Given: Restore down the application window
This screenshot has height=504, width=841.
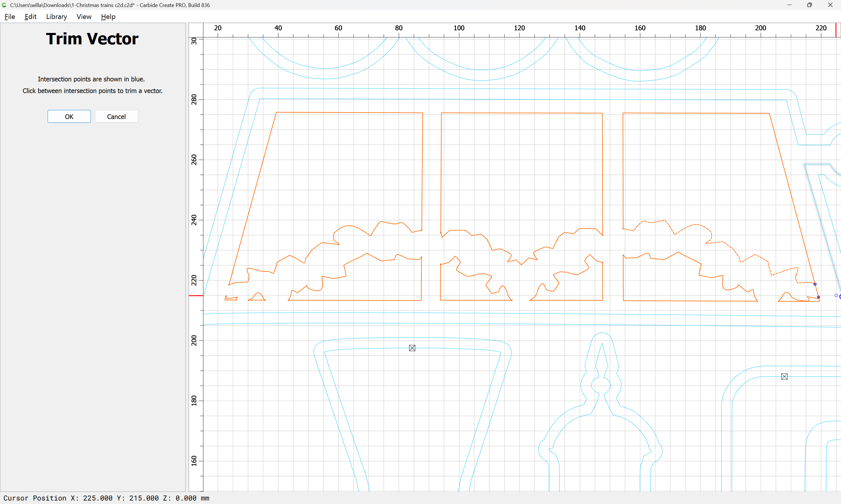Looking at the screenshot, I should (x=809, y=5).
